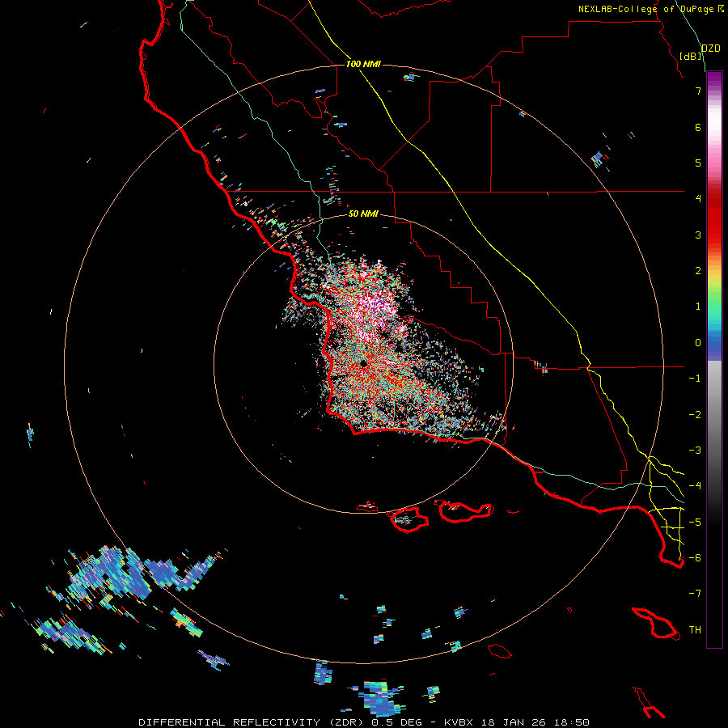Click the radar site dot at ring center
Viewport: 728px width, 728px height.
tap(363, 363)
